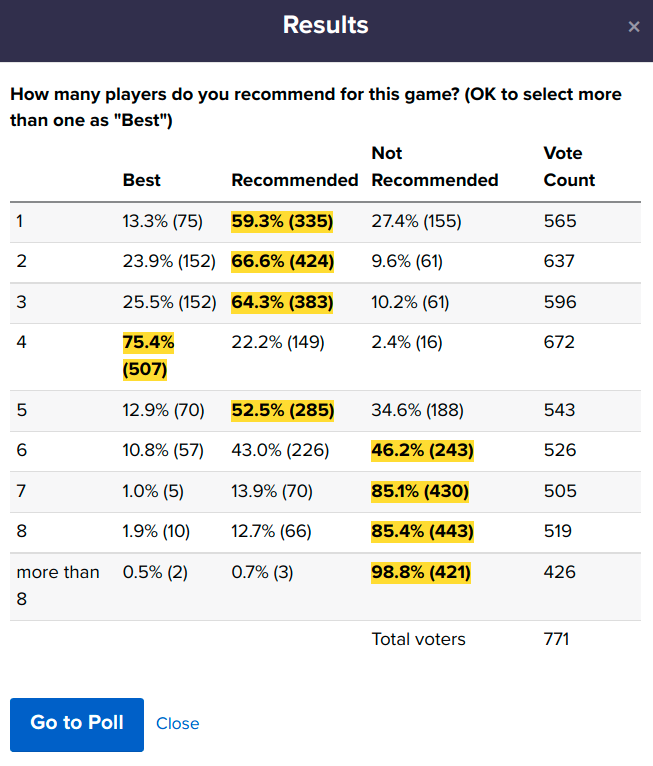
Task: Close the Results dialog with the X icon
Action: point(634,27)
